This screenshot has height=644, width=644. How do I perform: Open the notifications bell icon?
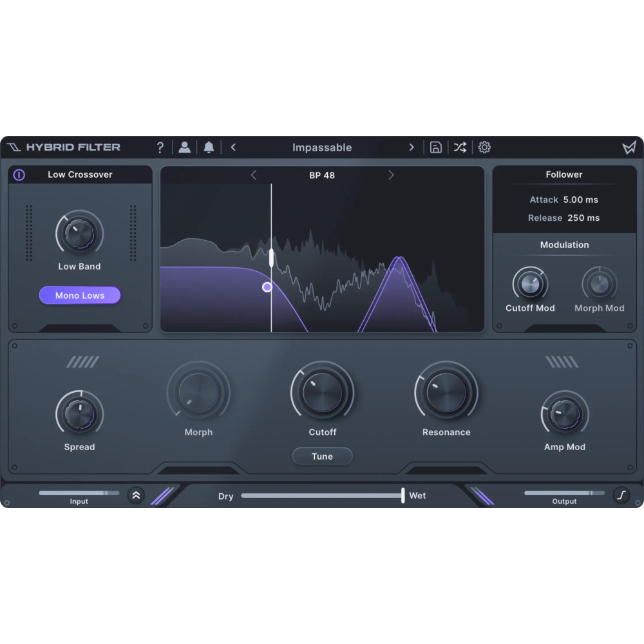click(x=209, y=147)
